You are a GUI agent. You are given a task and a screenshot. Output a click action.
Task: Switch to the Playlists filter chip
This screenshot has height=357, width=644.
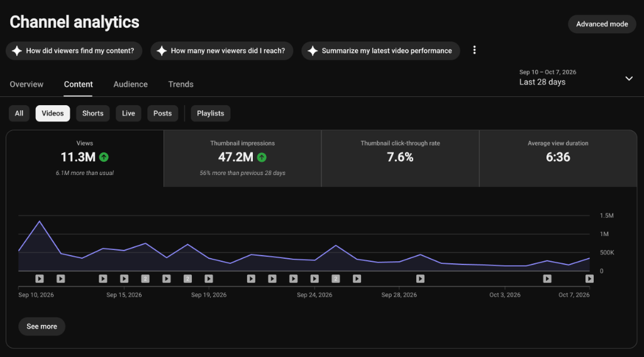click(211, 113)
